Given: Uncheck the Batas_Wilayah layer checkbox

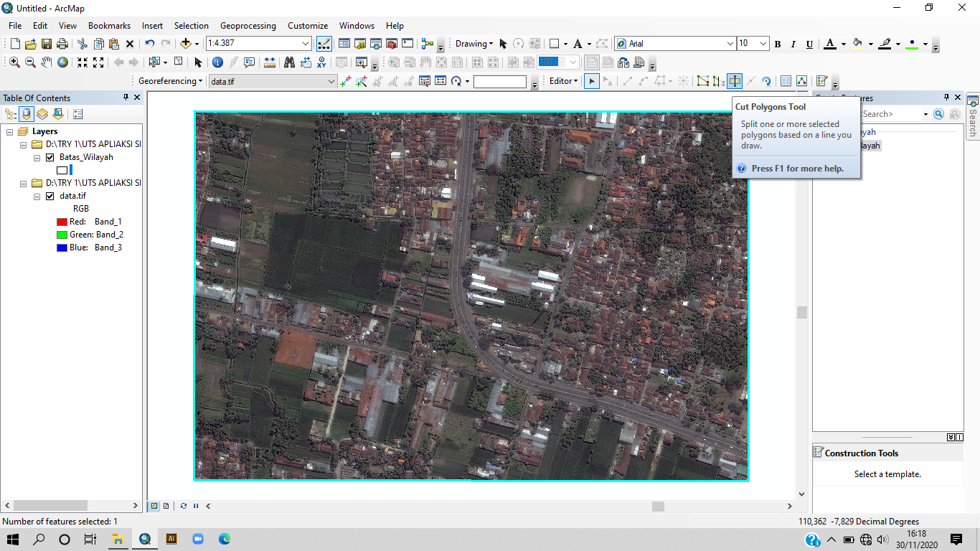Looking at the screenshot, I should coord(50,157).
